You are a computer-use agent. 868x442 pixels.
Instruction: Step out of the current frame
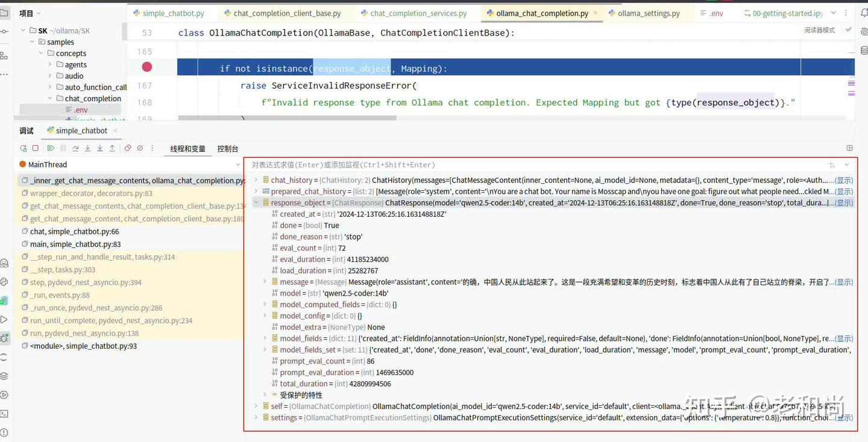pyautogui.click(x=112, y=148)
